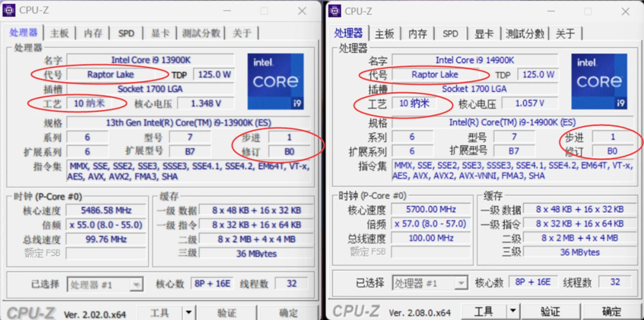Click the Intel Core i9 14900K name field
Viewport: 644px width, 320px height.
[x=475, y=60]
